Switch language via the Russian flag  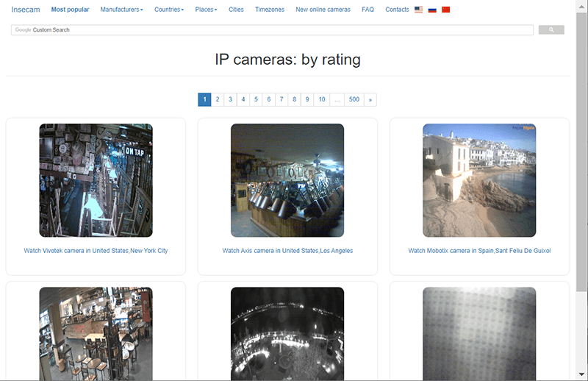[x=432, y=10]
